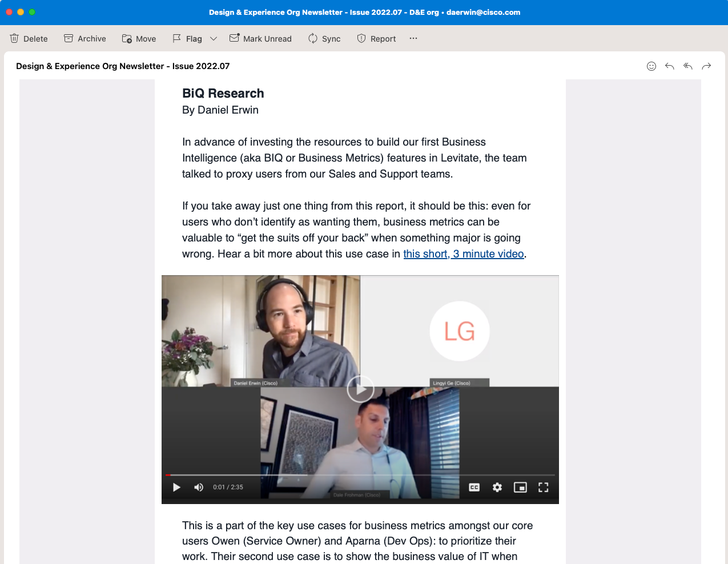Reply to the newsletter email
The width and height of the screenshot is (728, 564).
(669, 66)
